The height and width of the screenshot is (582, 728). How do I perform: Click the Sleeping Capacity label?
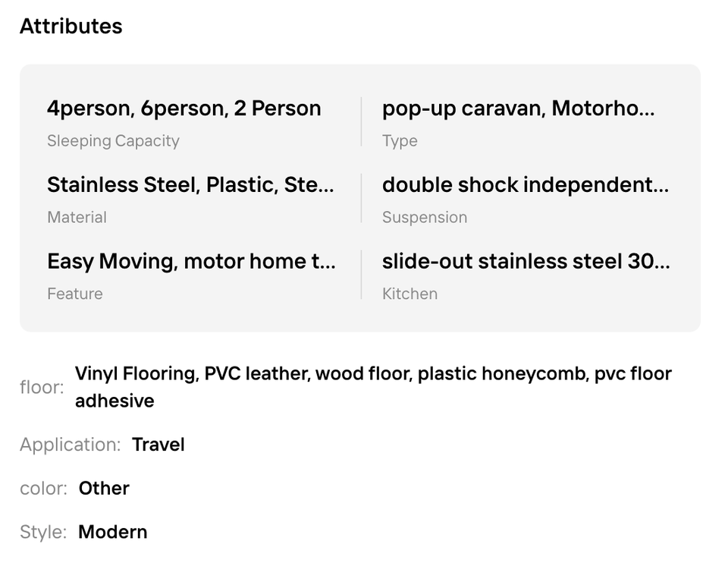113,141
